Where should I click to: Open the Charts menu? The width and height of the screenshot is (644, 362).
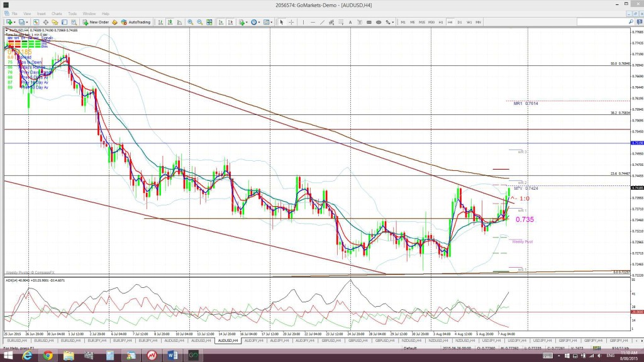pos(57,14)
